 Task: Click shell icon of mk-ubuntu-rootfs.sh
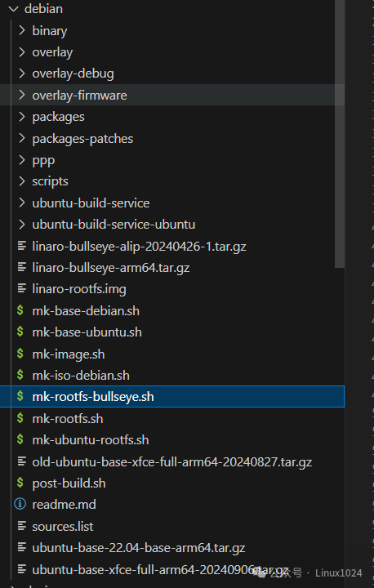pos(20,439)
